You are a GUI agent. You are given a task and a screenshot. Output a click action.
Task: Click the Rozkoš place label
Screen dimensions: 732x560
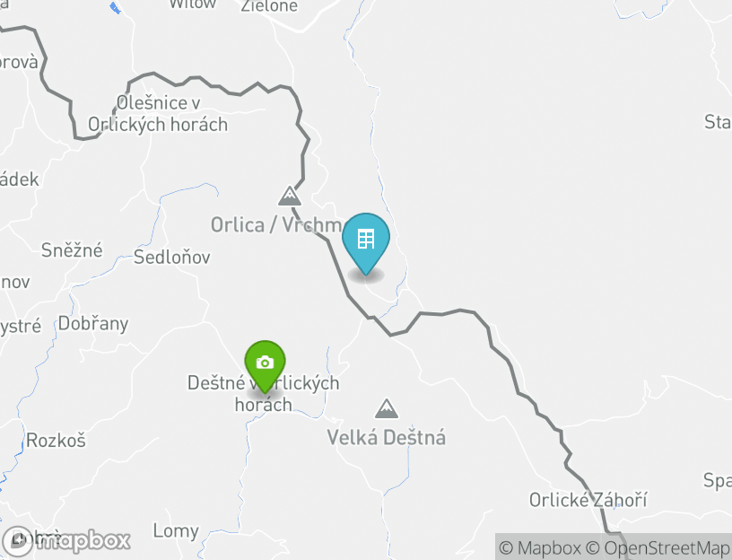point(56,441)
